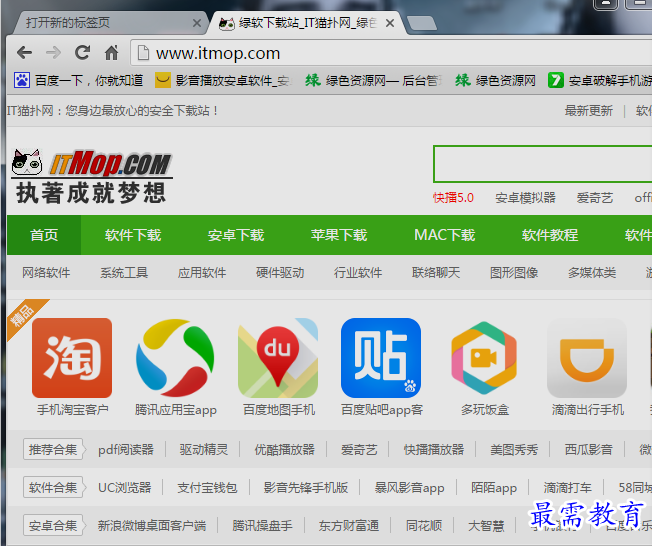
Task: Close the 绿软下载站 tab
Action: coord(390,23)
